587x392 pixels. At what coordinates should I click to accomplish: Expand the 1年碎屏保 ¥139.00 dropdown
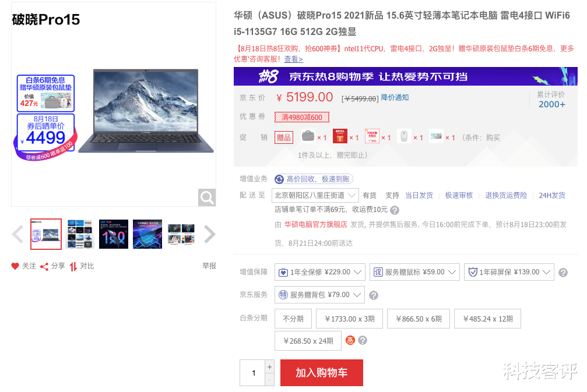coord(509,272)
